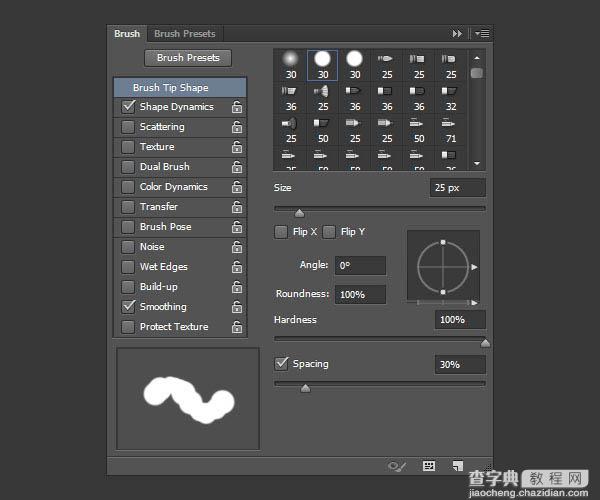Toggle the Transfer lock icon
The width and height of the screenshot is (600, 500).
tap(237, 207)
